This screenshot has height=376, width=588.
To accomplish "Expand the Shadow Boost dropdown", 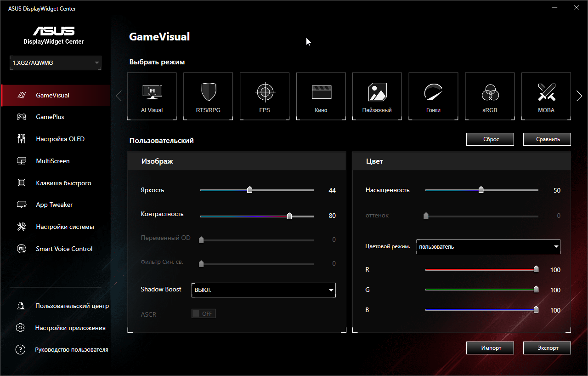I will (264, 290).
